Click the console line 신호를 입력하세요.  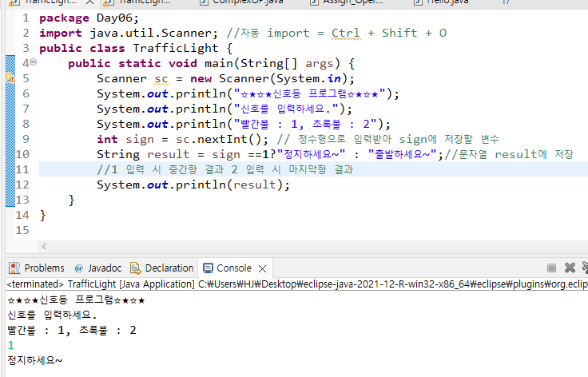click(x=52, y=315)
